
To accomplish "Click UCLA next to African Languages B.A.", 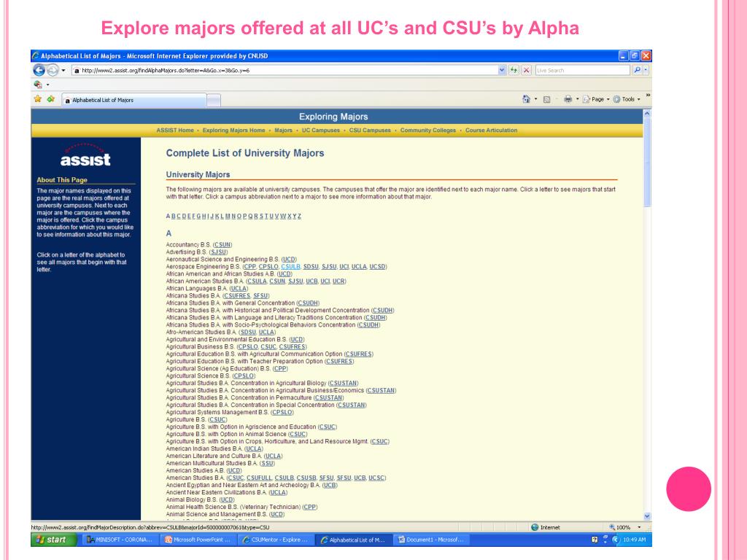I will point(239,289).
